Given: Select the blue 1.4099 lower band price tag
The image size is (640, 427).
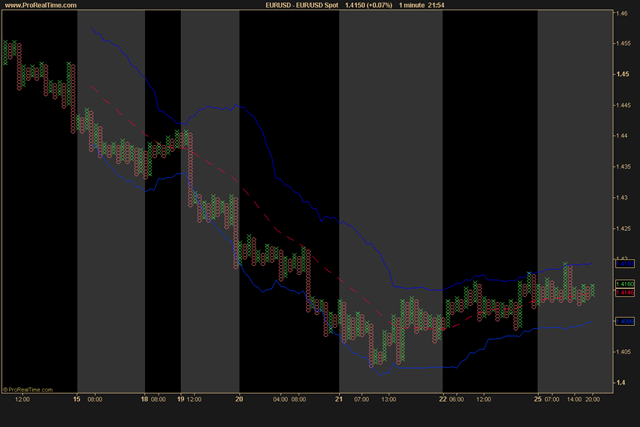Looking at the screenshot, I should click(625, 322).
